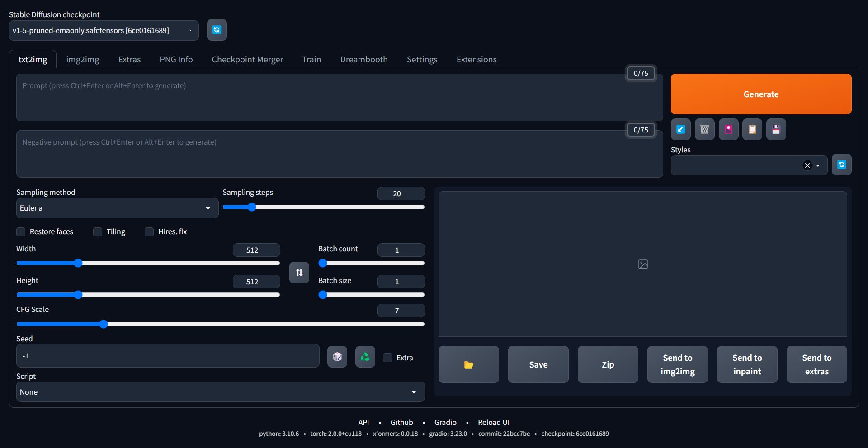The image size is (868, 448).
Task: Switch to the img2img tab
Action: (83, 59)
